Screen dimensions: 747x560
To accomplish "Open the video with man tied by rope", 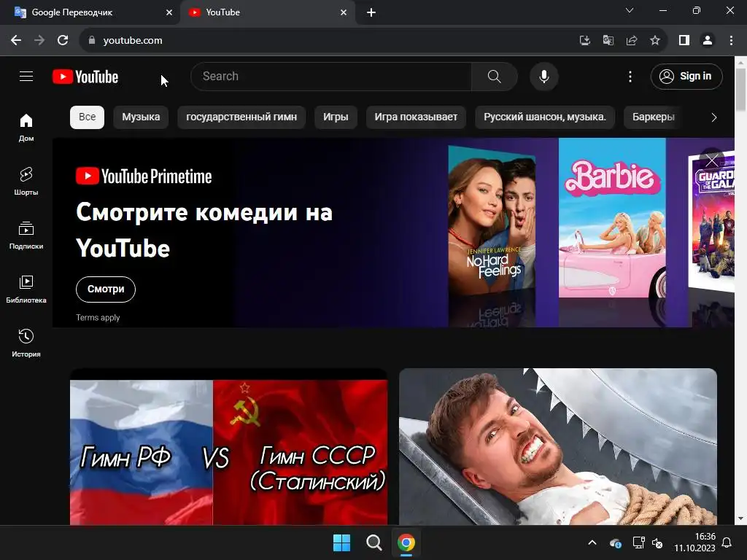I will 558,447.
